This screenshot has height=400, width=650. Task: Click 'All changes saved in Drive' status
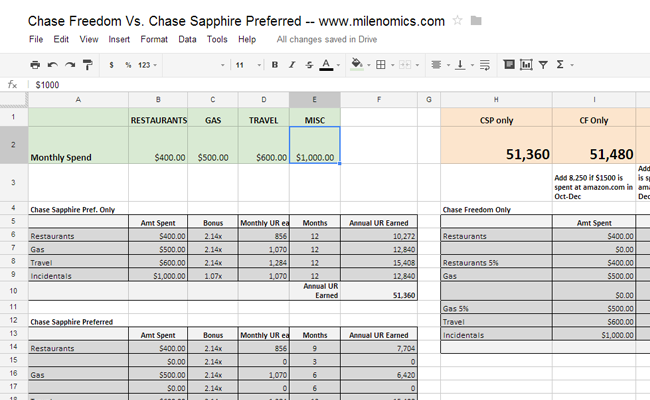click(x=327, y=39)
